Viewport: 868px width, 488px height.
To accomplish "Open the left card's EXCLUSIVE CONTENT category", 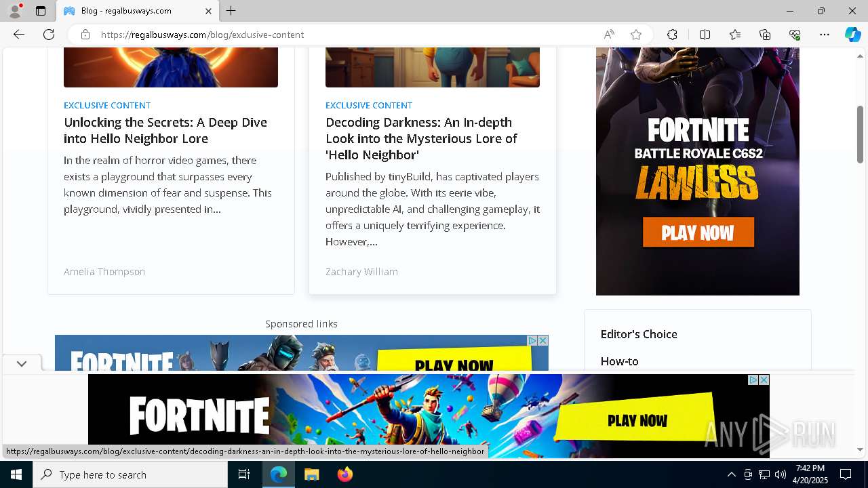I will 107,105.
